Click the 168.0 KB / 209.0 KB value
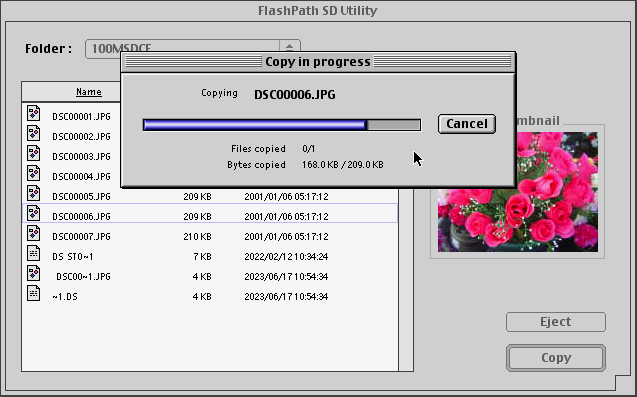The width and height of the screenshot is (637, 397). click(x=343, y=165)
